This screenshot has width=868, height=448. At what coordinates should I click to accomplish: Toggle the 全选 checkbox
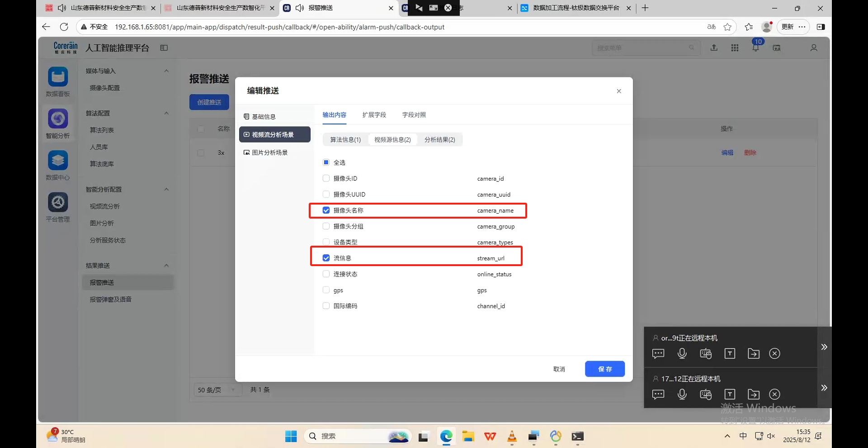click(x=326, y=162)
